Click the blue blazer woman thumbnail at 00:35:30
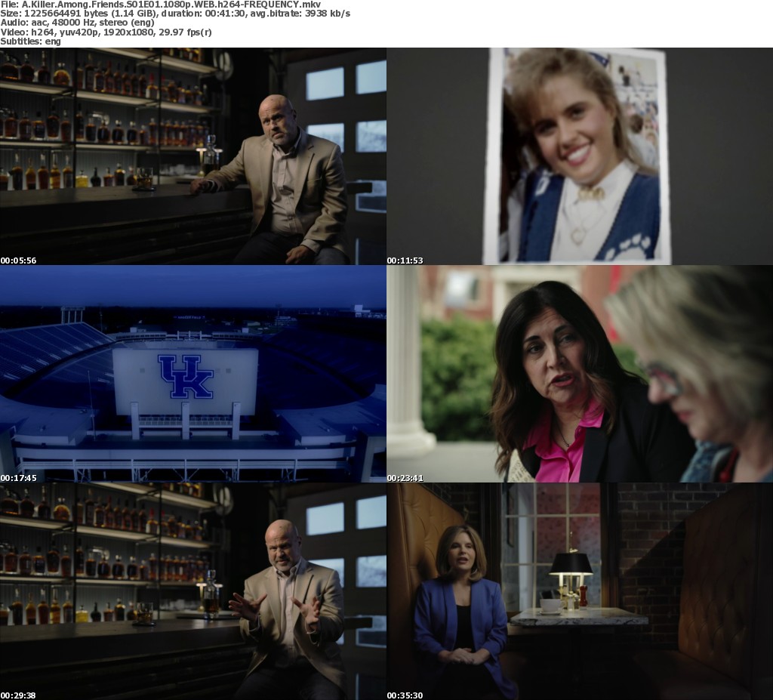The image size is (773, 700). tap(580, 591)
